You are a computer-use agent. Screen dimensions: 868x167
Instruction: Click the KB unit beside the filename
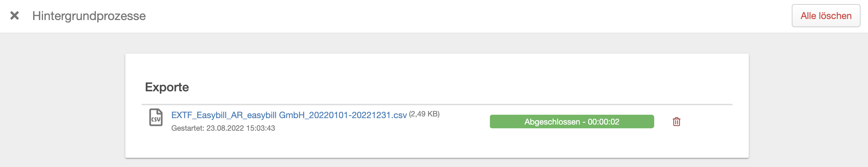pyautogui.click(x=433, y=114)
